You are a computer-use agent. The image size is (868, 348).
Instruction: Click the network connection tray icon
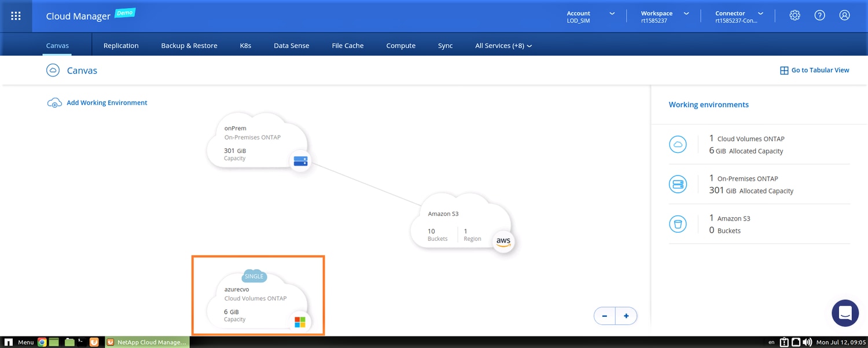point(796,342)
